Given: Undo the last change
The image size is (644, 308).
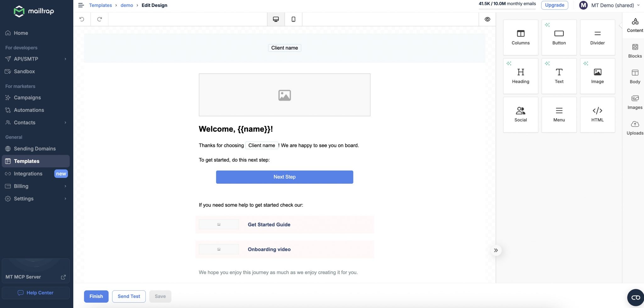Looking at the screenshot, I should (82, 19).
